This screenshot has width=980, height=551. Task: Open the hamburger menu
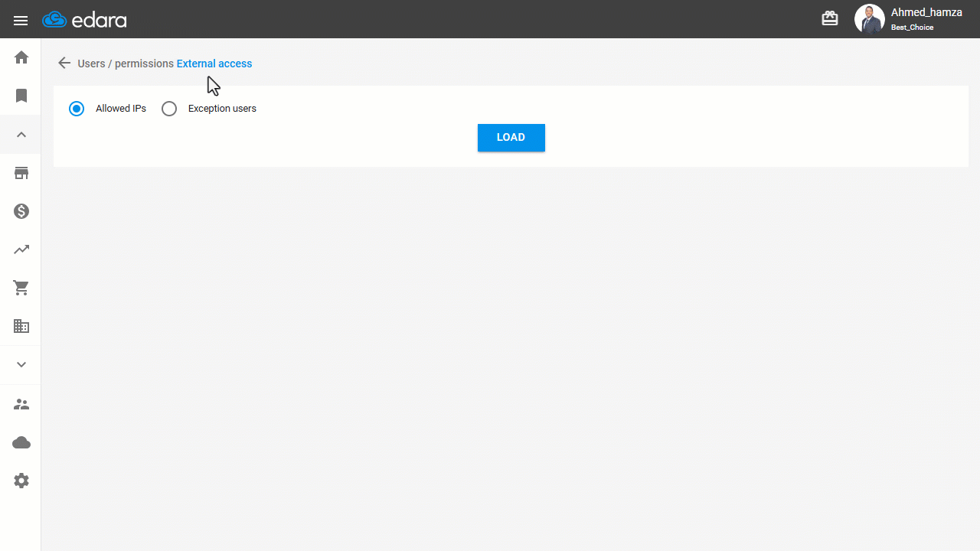click(21, 21)
